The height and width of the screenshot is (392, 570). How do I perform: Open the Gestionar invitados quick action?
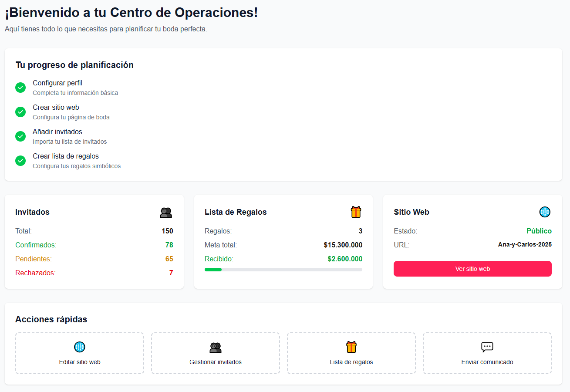coord(215,353)
